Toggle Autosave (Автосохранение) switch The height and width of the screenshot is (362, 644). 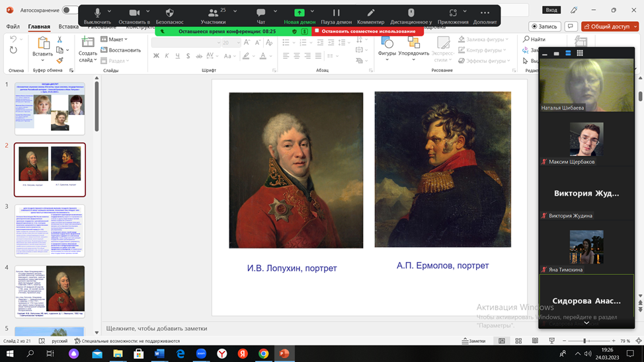(69, 10)
